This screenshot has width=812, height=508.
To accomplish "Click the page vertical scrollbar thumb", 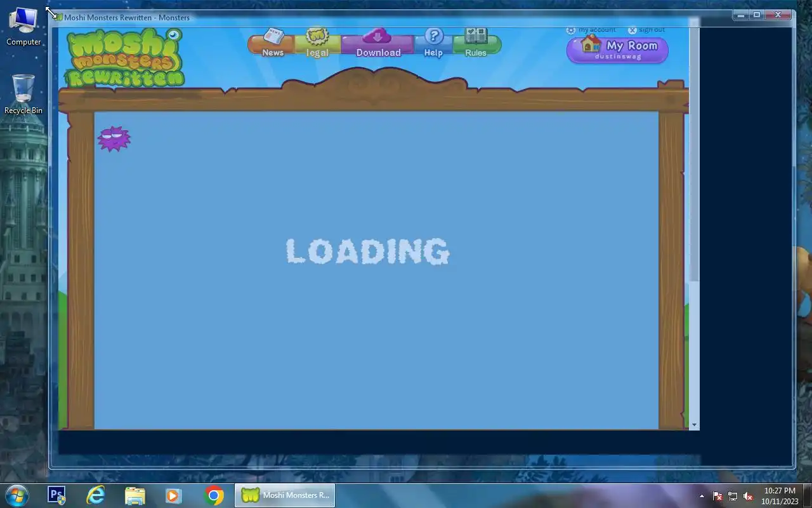I will tap(694, 156).
